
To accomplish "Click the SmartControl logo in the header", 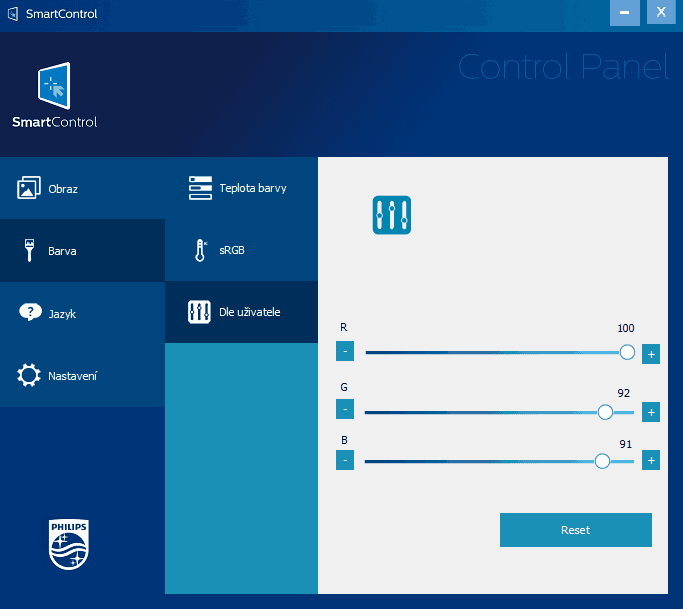I will pyautogui.click(x=54, y=95).
